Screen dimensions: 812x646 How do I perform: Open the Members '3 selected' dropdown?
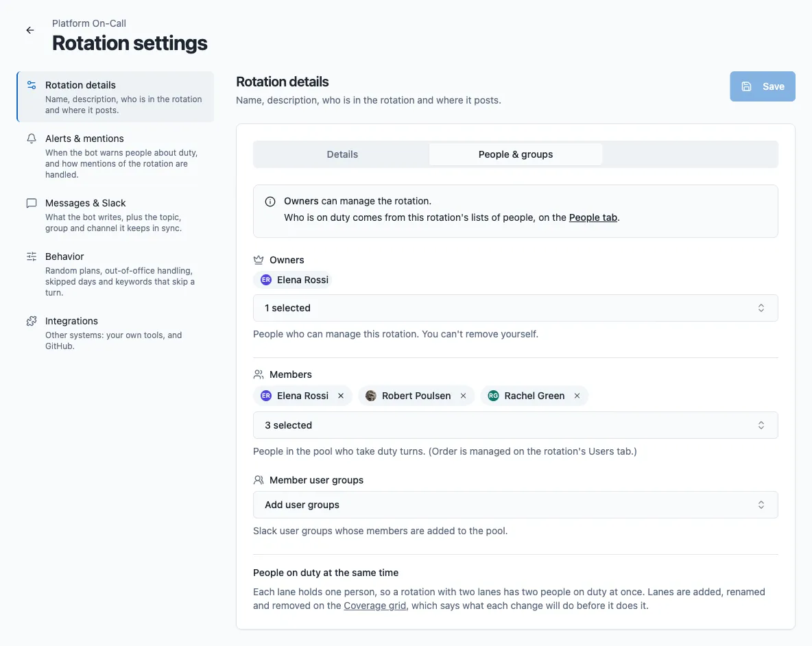click(515, 425)
